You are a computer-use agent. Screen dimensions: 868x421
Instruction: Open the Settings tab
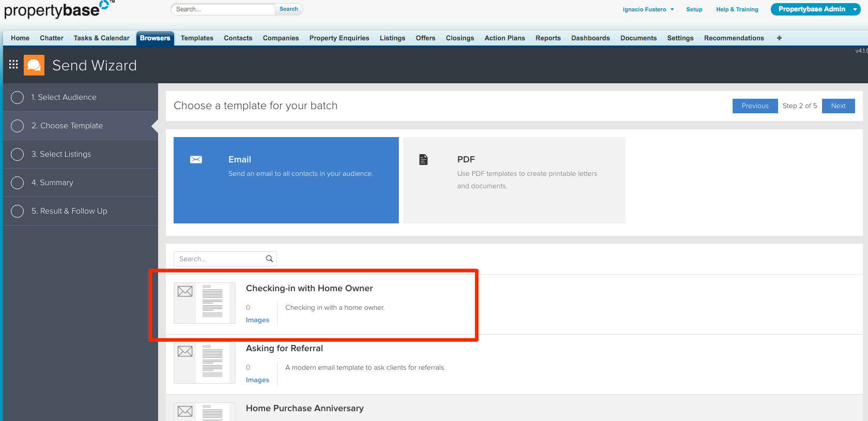[680, 38]
